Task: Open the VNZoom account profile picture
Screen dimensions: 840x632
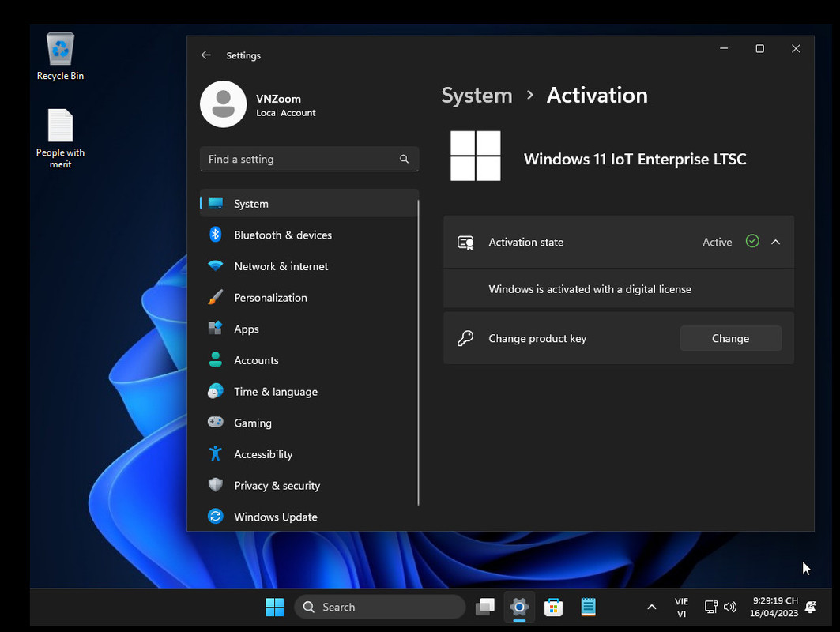Action: [224, 104]
